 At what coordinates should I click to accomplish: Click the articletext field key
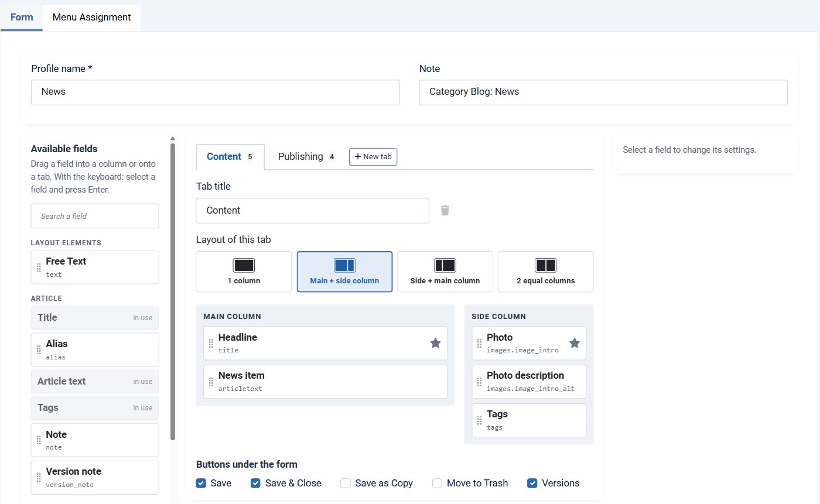click(240, 389)
